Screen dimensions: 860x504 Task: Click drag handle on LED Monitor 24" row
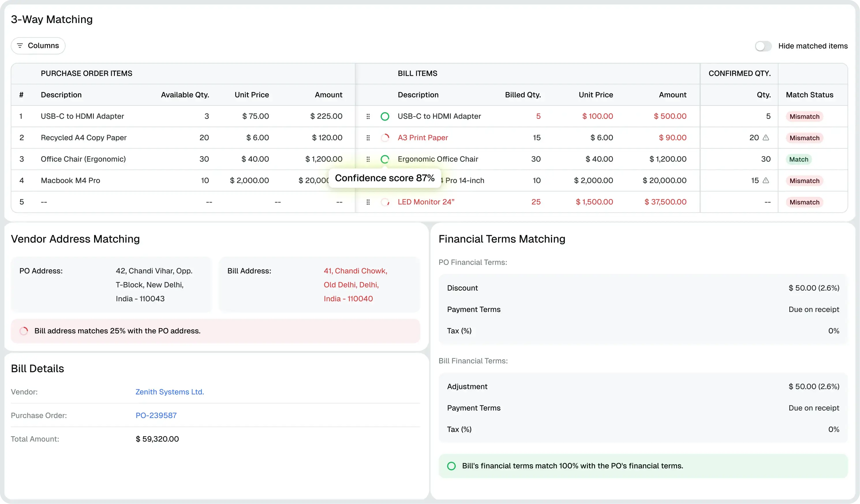click(368, 202)
